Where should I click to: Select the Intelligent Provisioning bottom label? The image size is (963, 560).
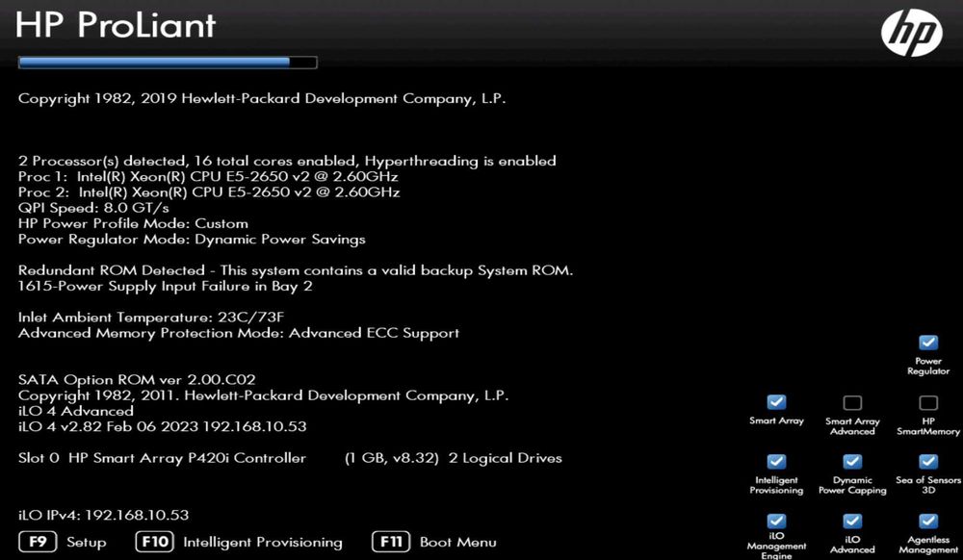pyautogui.click(x=263, y=543)
